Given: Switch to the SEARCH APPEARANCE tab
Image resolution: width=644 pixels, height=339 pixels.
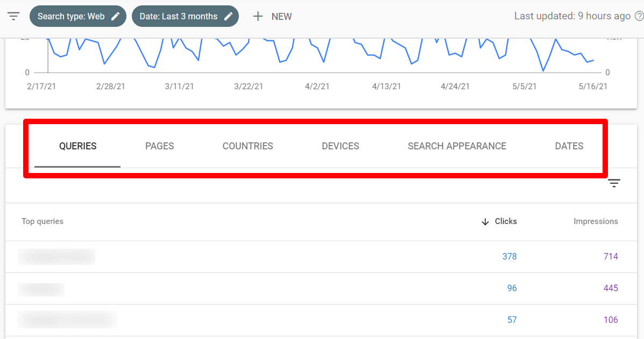Looking at the screenshot, I should coord(457,146).
